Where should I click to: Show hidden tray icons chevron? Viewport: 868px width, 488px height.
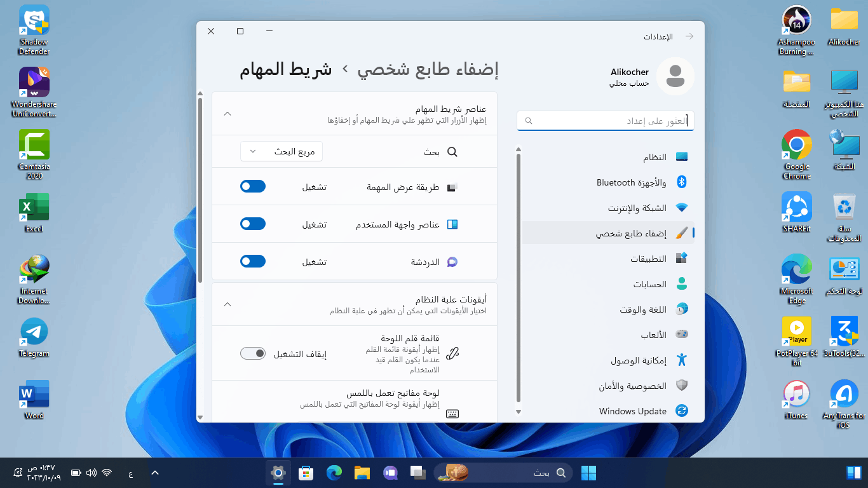pos(154,473)
